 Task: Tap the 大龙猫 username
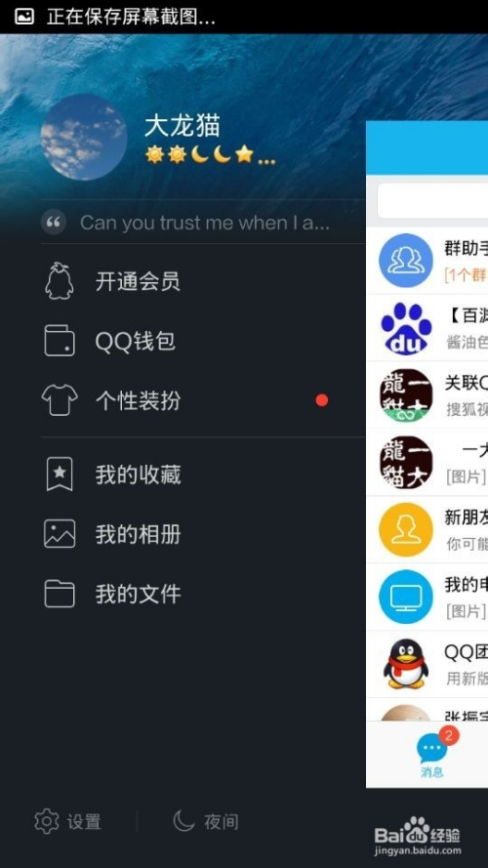pos(183,126)
